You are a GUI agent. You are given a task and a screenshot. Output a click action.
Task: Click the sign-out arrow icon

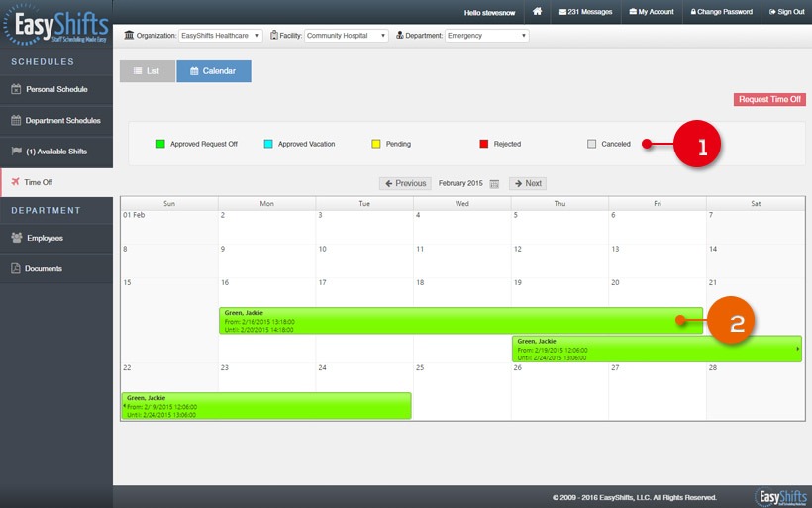(x=772, y=12)
